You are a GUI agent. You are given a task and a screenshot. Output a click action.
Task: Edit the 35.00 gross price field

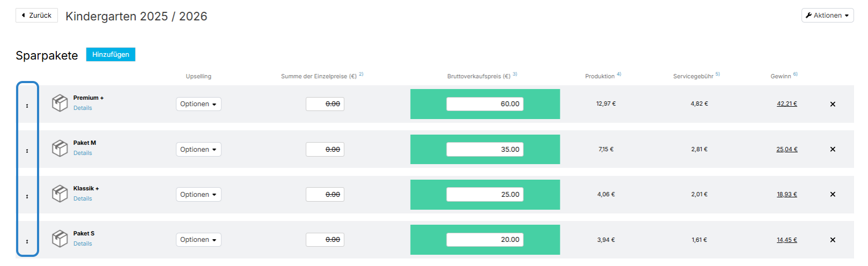pos(485,150)
